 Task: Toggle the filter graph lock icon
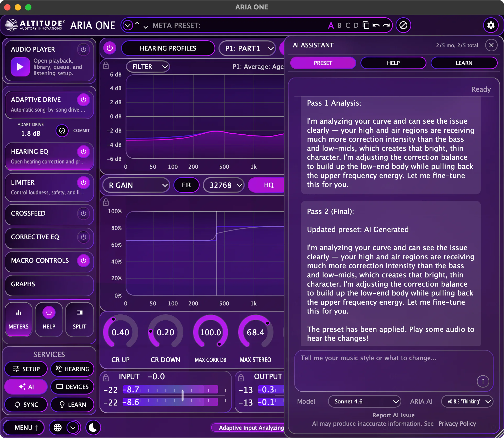106,65
